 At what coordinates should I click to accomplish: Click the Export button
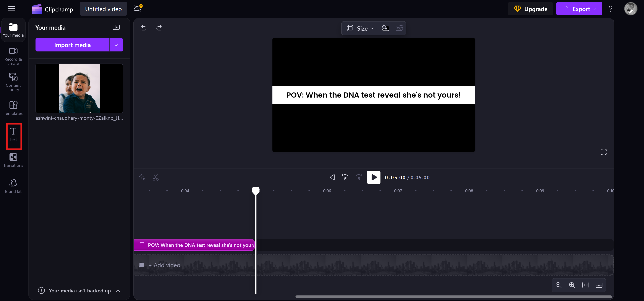coord(579,9)
